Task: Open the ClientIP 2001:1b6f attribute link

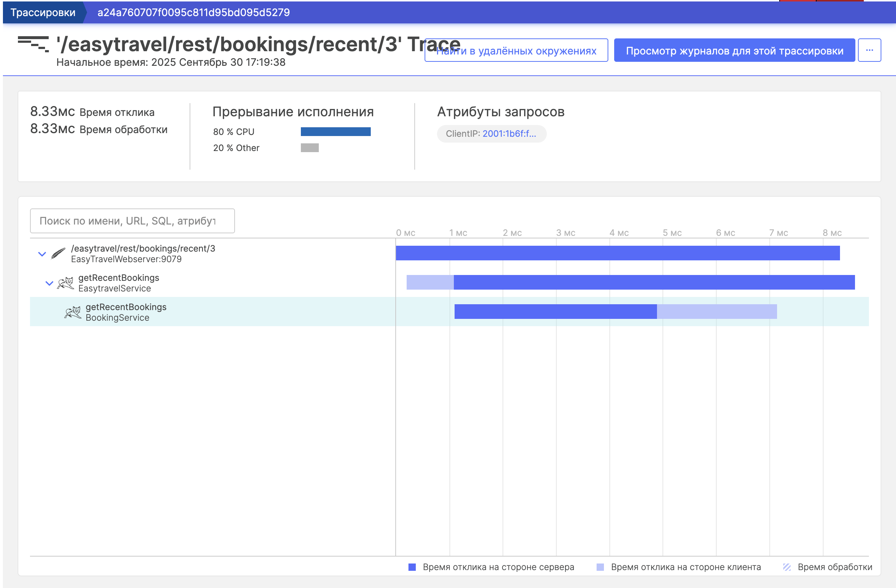Action: pyautogui.click(x=509, y=133)
